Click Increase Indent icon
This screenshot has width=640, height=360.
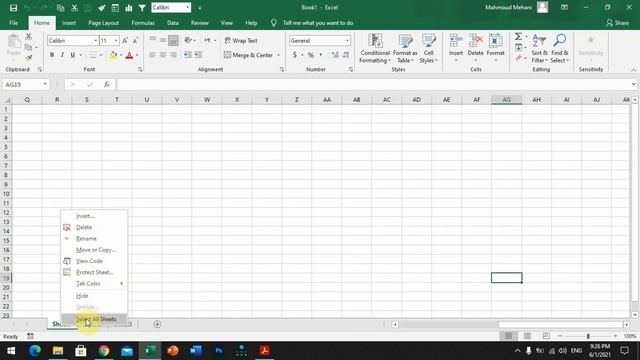pos(198,55)
